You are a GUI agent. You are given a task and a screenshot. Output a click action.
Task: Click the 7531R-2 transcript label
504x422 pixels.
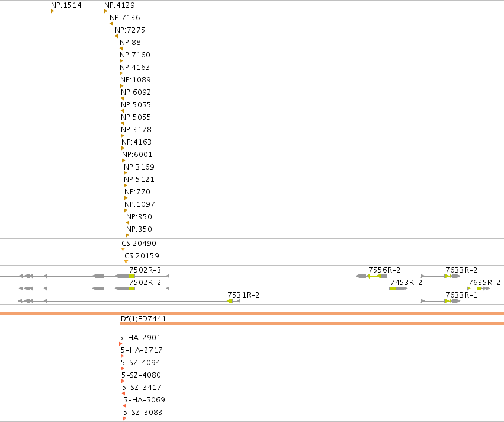tap(243, 295)
